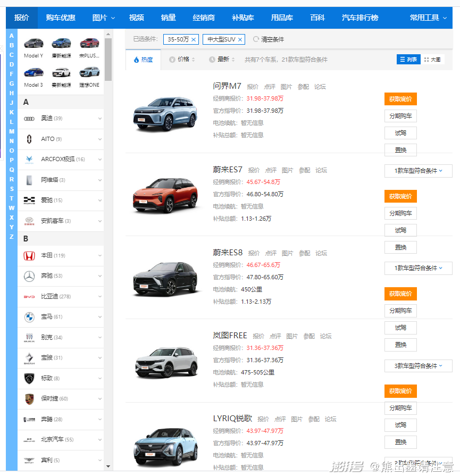Screen dimensions: 460x476
Task: Click the Honda brand logo
Action: 29,256
